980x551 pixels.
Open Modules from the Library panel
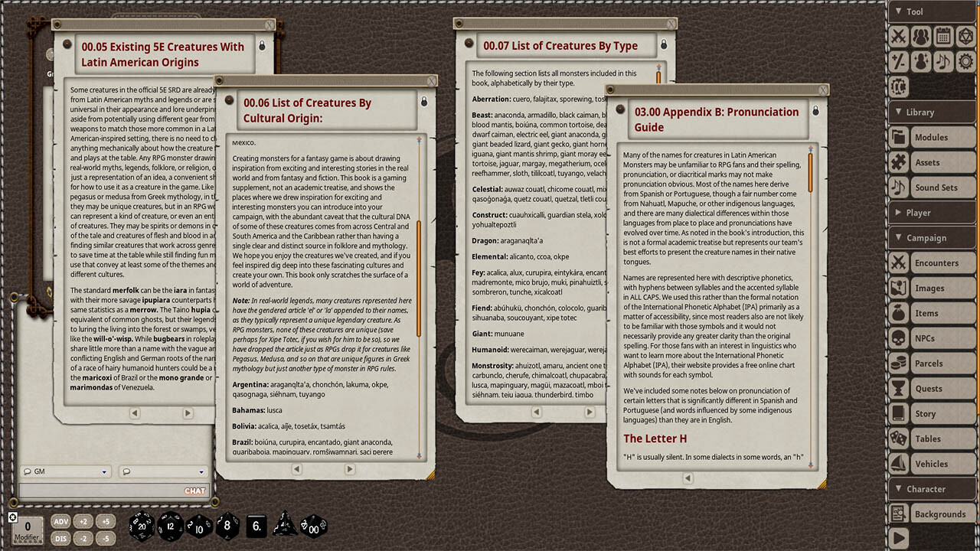tap(932, 137)
